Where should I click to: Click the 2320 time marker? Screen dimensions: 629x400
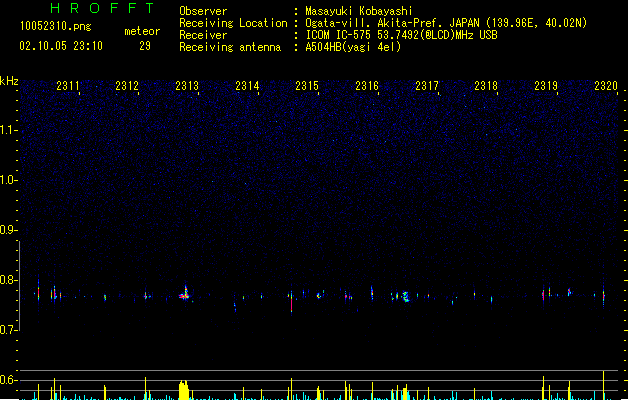click(606, 86)
